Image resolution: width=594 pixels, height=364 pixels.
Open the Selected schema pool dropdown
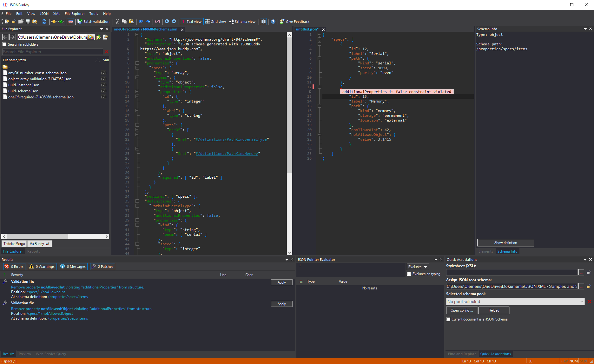[x=515, y=301]
